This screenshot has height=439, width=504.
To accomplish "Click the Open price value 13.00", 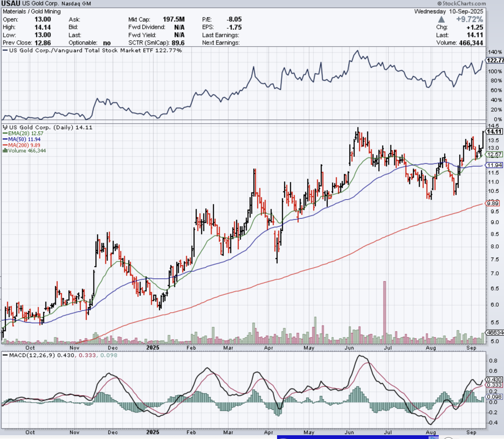I will click(x=43, y=19).
